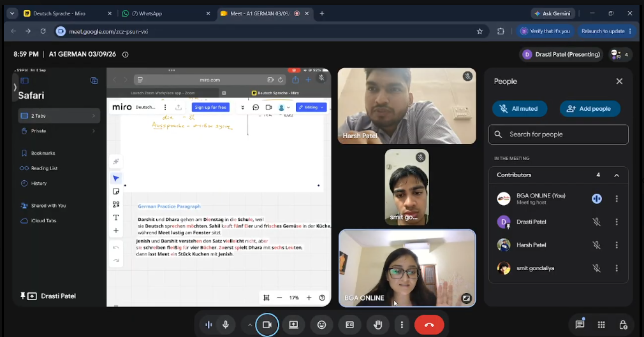Click the Present now screen-share icon
This screenshot has width=644, height=337.
[294, 325]
